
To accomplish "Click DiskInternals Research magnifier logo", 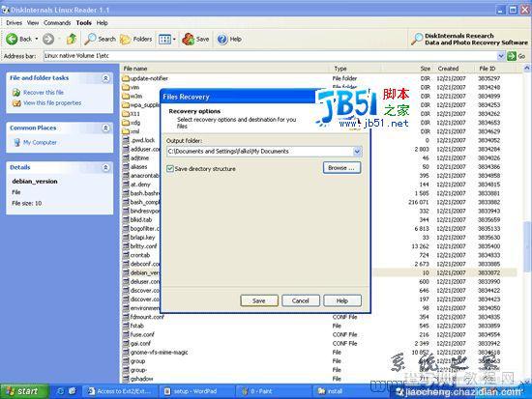I will point(417,39).
